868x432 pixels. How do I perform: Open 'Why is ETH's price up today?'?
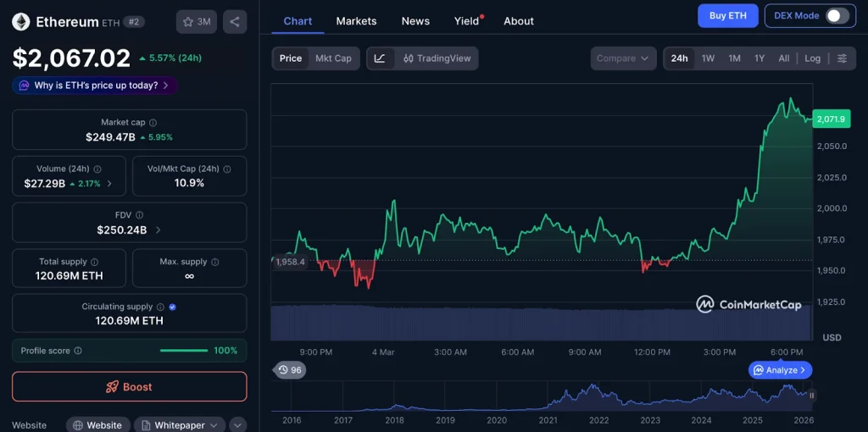(95, 86)
